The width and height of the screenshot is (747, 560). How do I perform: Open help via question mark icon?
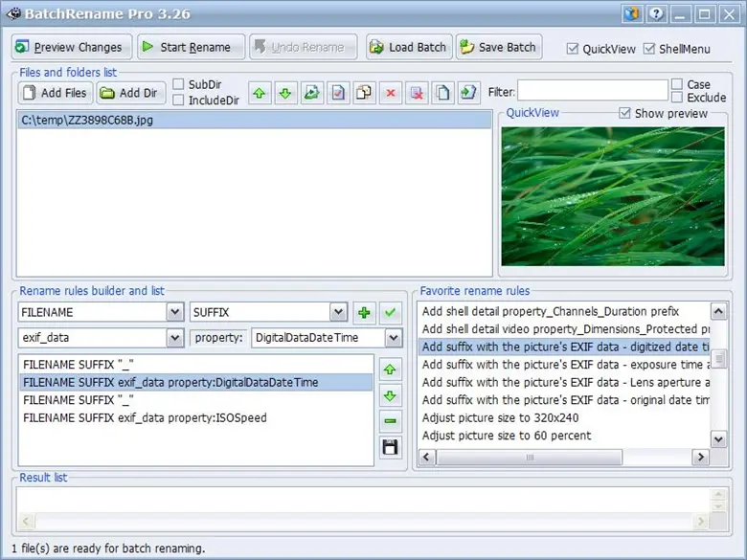(657, 13)
